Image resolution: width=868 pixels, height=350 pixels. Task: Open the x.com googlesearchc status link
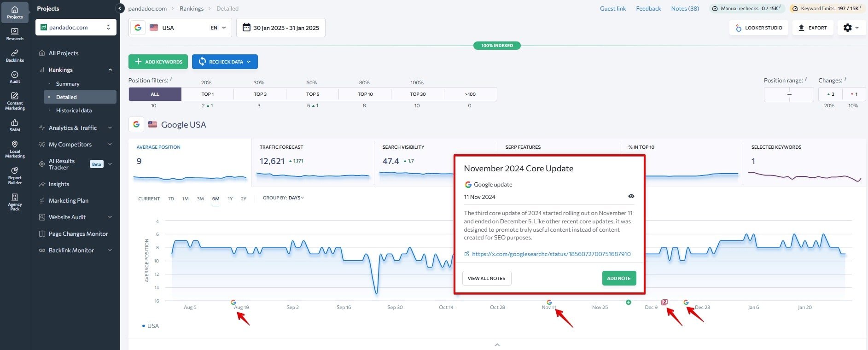(551, 254)
